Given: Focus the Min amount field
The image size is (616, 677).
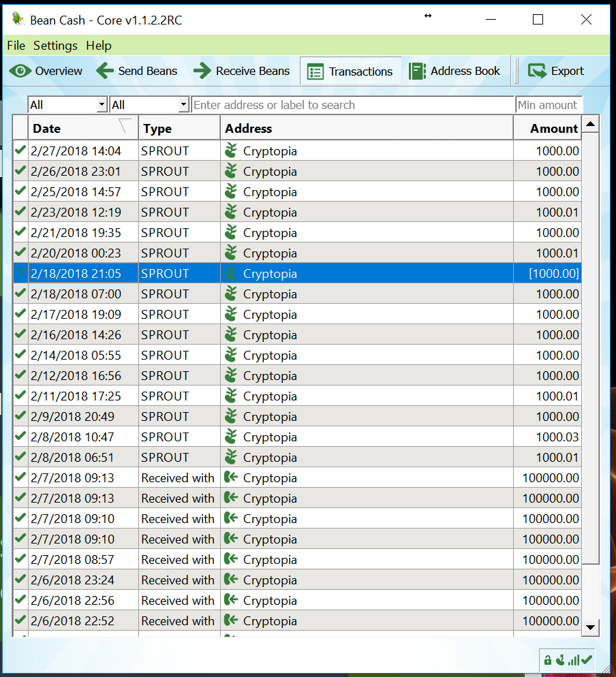Looking at the screenshot, I should [549, 104].
